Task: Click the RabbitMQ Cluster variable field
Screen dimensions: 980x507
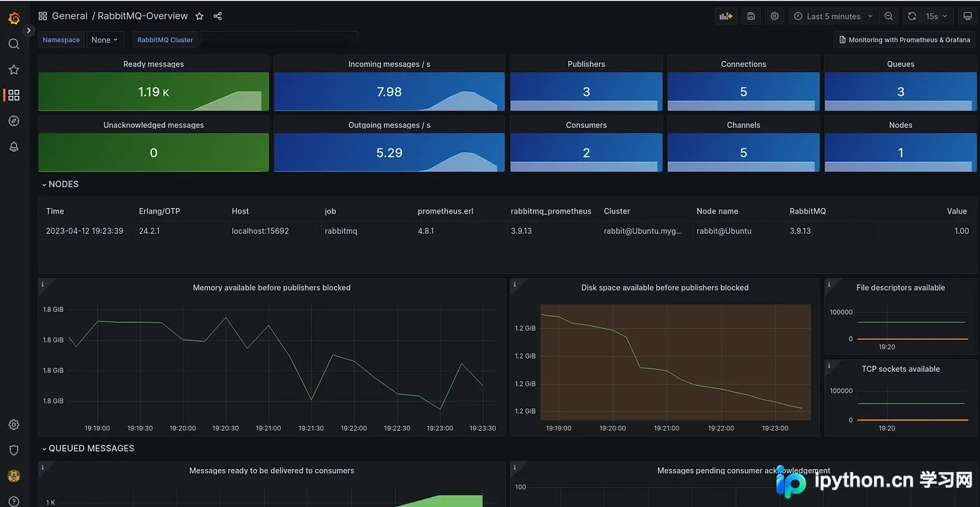Action: pyautogui.click(x=277, y=40)
